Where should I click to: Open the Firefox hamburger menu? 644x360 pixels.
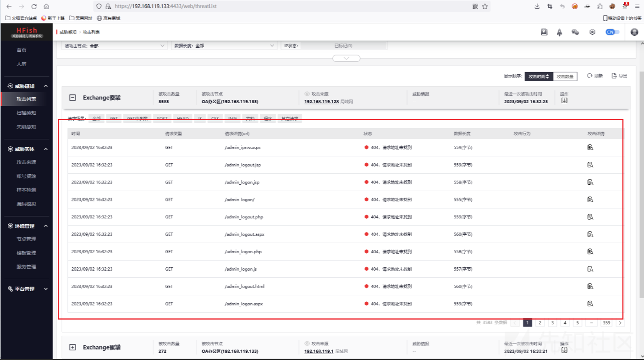[x=637, y=6]
